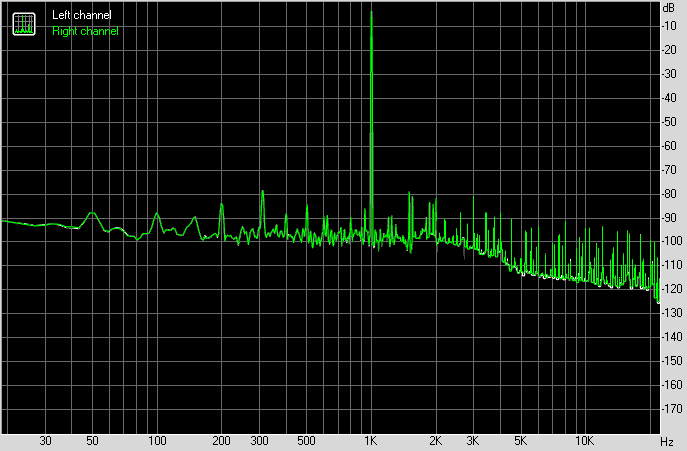Click the -100 dB axis value
Image resolution: width=687 pixels, height=451 pixels.
(671, 241)
